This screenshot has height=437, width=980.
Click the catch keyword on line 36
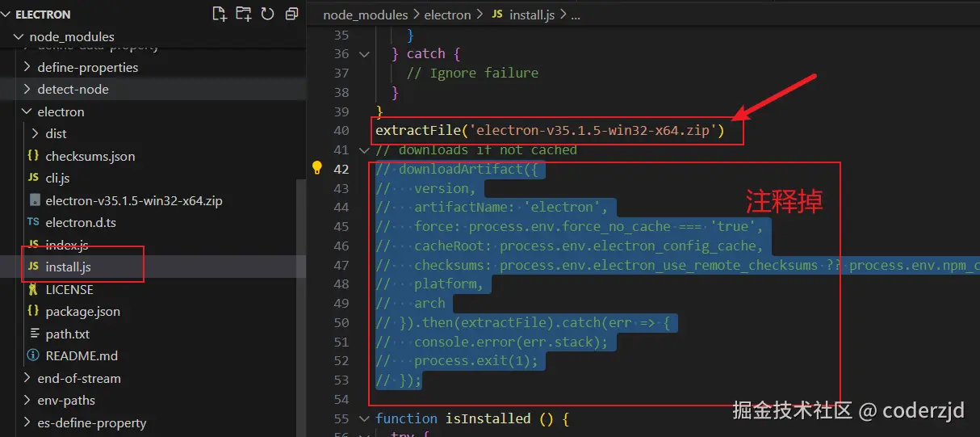[426, 53]
